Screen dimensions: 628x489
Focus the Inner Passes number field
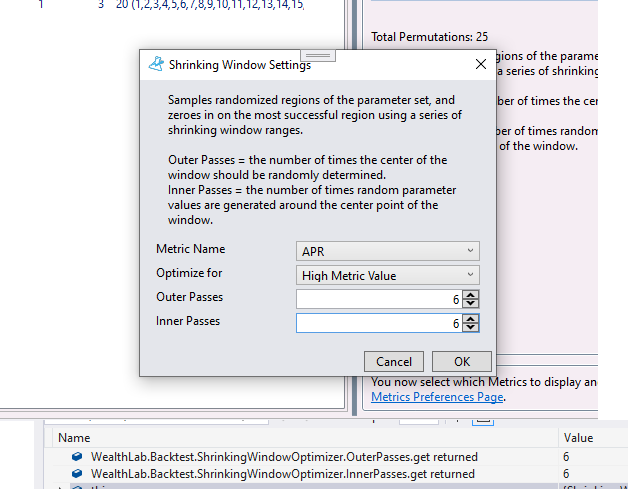click(378, 323)
